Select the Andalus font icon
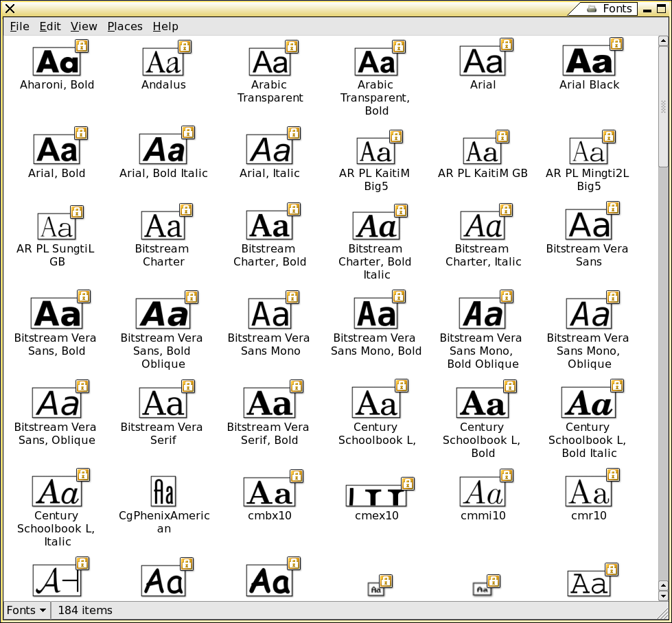This screenshot has height=623, width=672. 163,61
